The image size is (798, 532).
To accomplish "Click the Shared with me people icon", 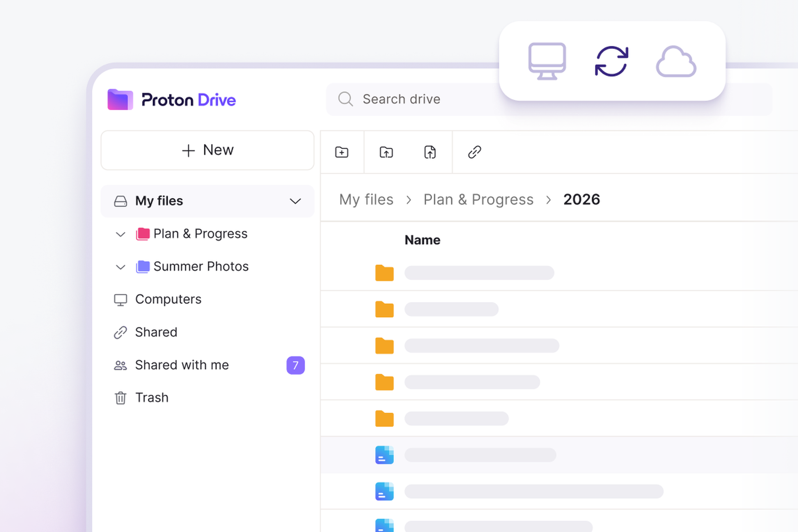I will (120, 366).
